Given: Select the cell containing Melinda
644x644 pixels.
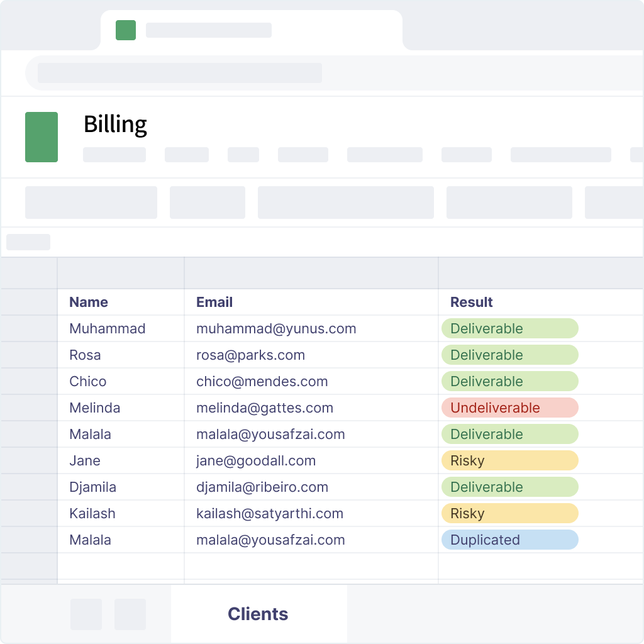Looking at the screenshot, I should tap(121, 408).
